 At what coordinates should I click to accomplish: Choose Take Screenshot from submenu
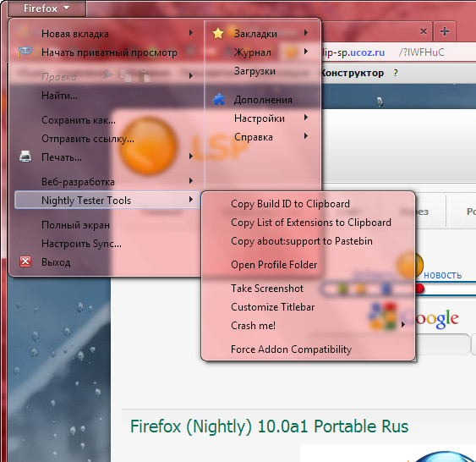click(267, 289)
